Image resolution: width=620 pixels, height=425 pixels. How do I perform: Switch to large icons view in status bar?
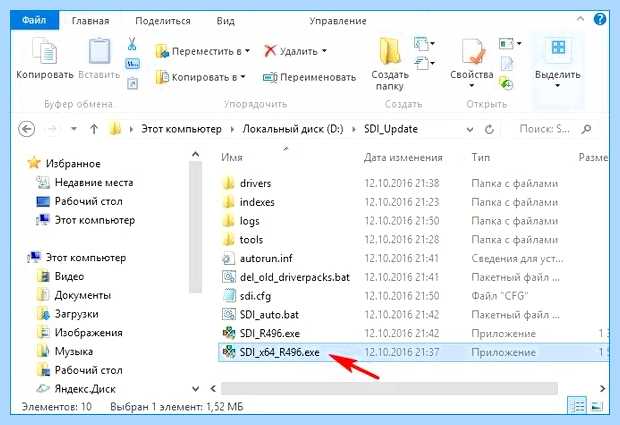click(x=597, y=406)
